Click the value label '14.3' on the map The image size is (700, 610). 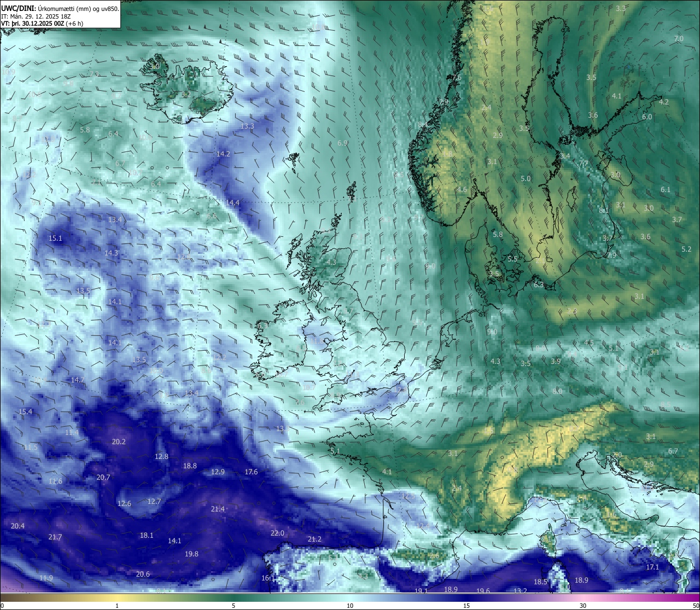tap(111, 253)
